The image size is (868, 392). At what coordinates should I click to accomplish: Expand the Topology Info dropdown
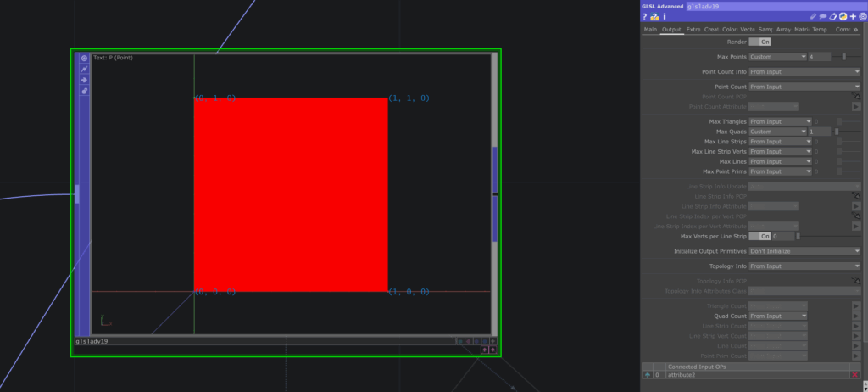[804, 266]
